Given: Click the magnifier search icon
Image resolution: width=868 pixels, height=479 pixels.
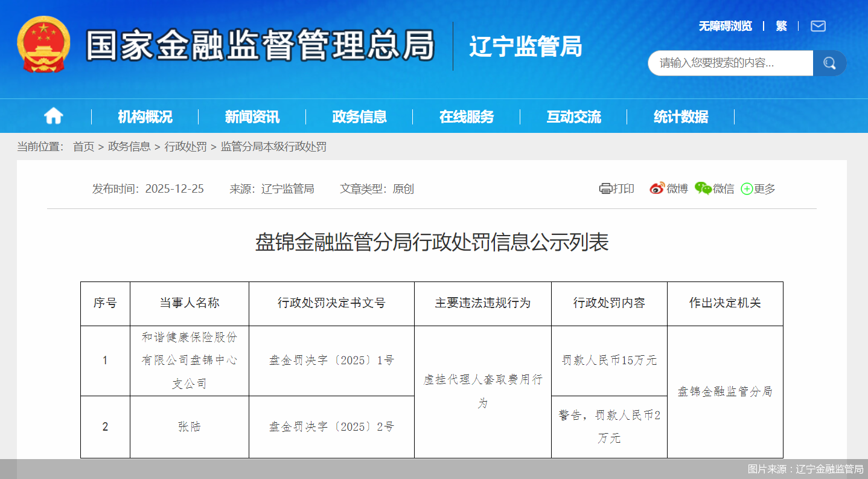Looking at the screenshot, I should [x=829, y=63].
